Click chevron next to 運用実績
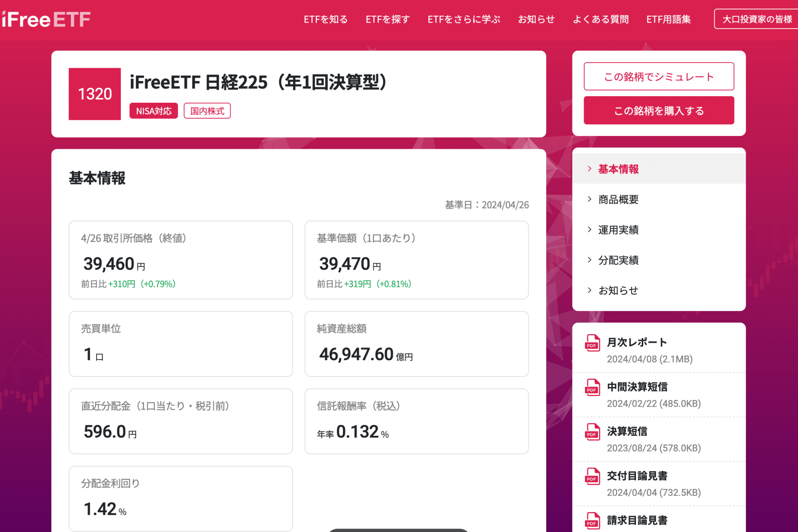The height and width of the screenshot is (532, 798). [x=590, y=229]
